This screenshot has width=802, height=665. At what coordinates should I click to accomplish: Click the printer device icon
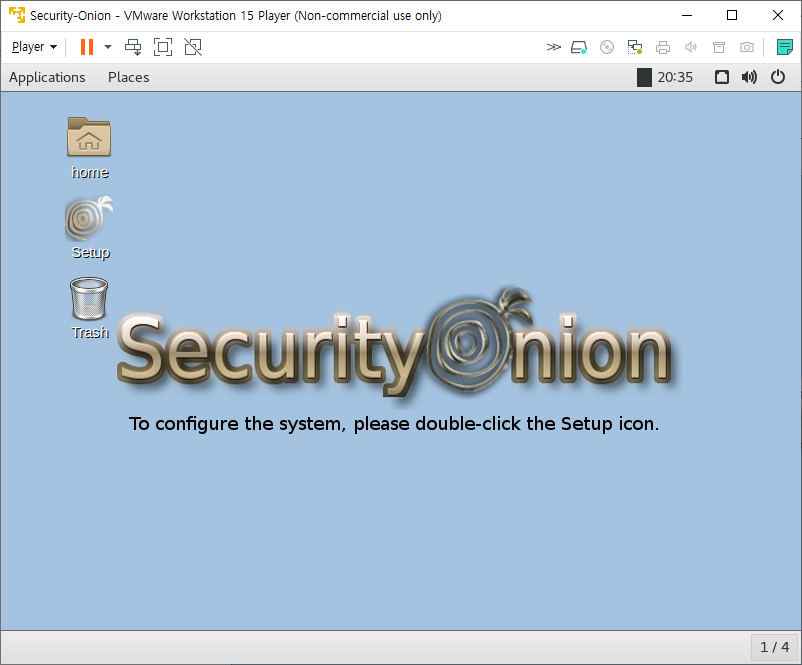tap(663, 48)
